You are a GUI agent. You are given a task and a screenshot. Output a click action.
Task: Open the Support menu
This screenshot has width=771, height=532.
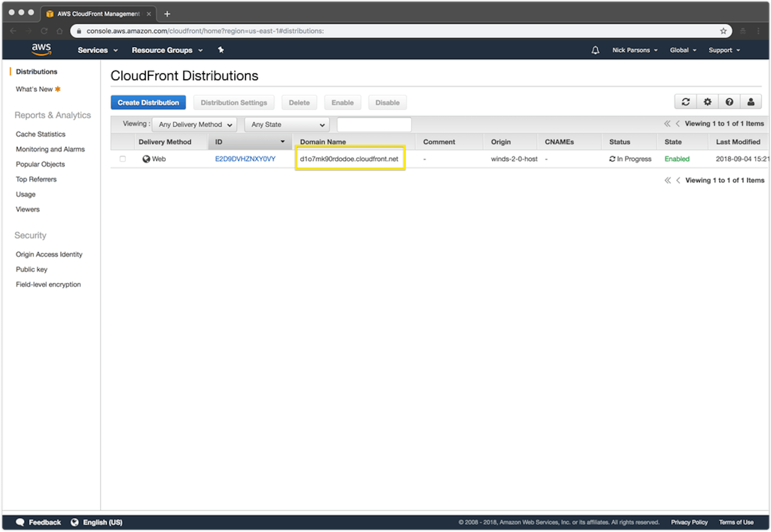point(724,50)
